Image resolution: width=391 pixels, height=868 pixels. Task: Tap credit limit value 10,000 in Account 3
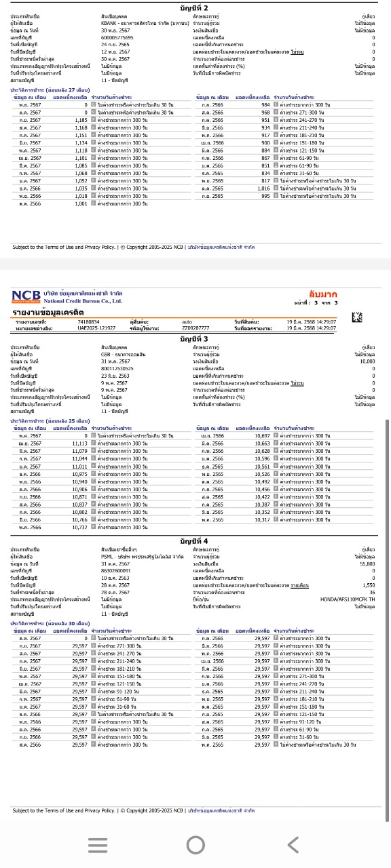[367, 361]
